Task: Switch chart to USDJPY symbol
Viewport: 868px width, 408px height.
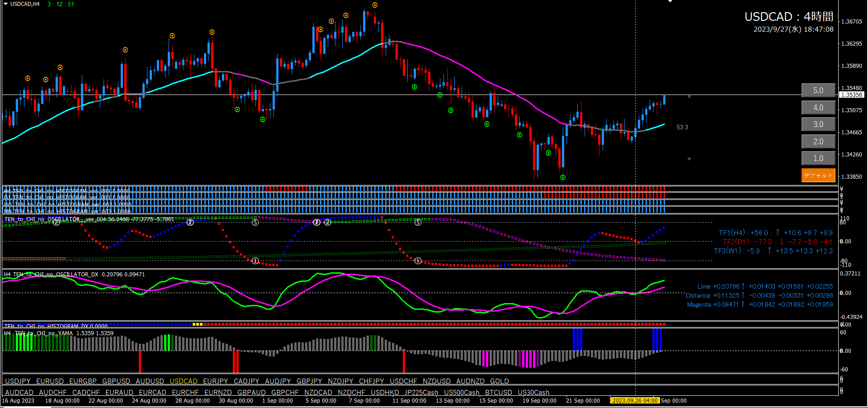Action: (x=18, y=381)
